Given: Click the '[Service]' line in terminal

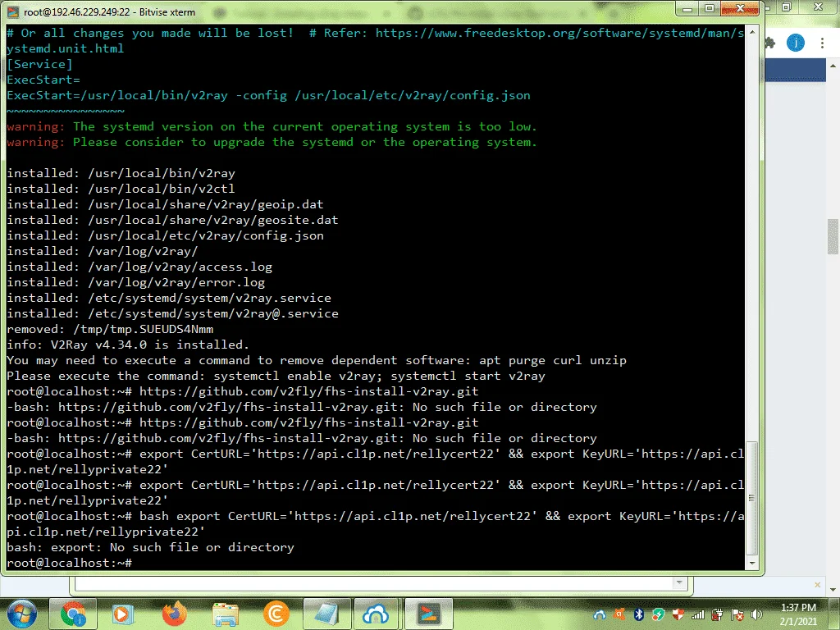Looking at the screenshot, I should click(39, 64).
